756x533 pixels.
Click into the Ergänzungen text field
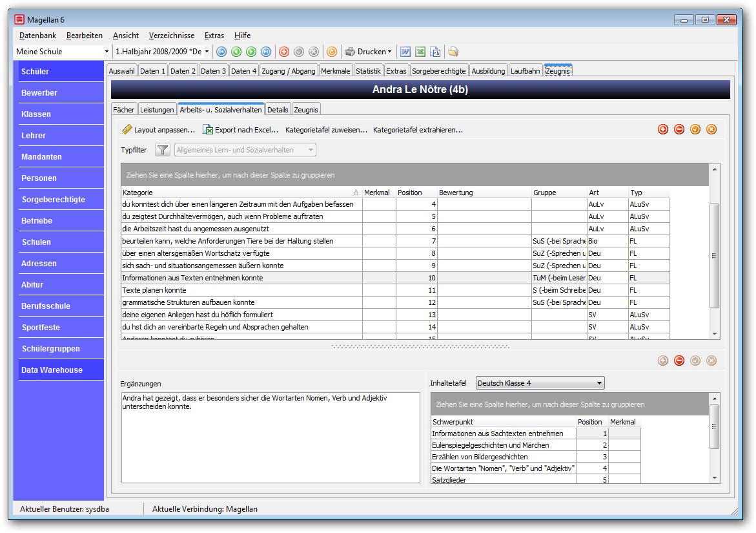point(271,437)
